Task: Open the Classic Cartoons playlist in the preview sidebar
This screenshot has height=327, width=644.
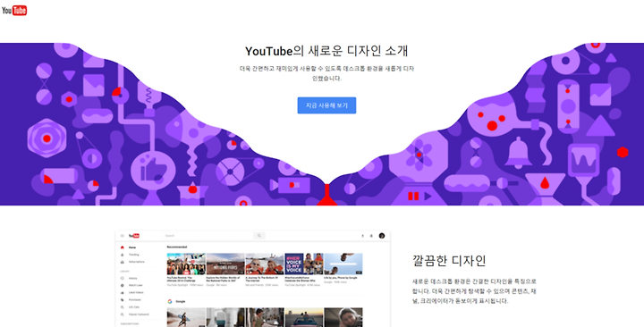Action: 134,314
